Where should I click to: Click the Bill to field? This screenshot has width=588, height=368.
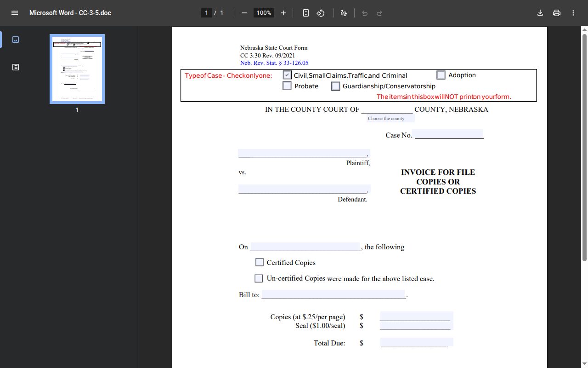pyautogui.click(x=334, y=294)
